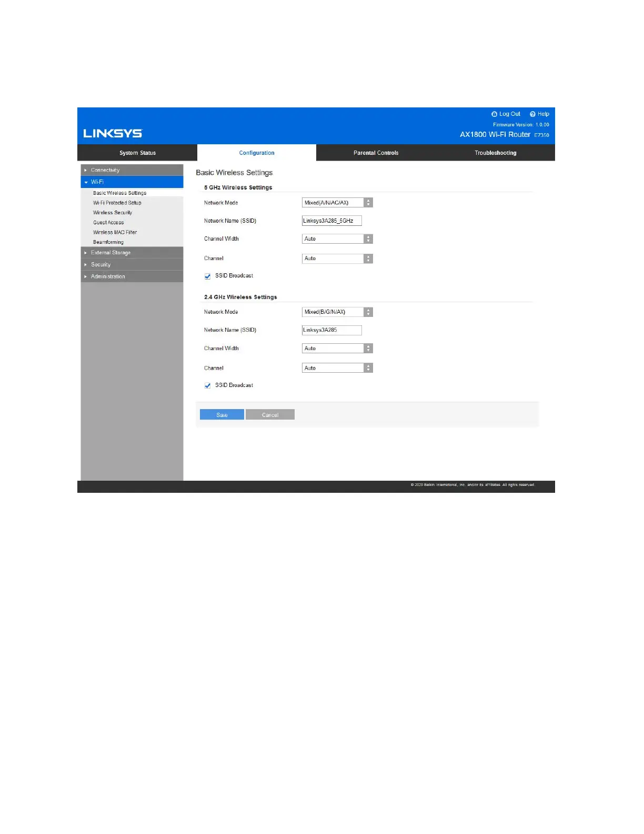Open 2.4 GHz Network Mode dropdown
This screenshot has height=834, width=644.
tap(337, 312)
